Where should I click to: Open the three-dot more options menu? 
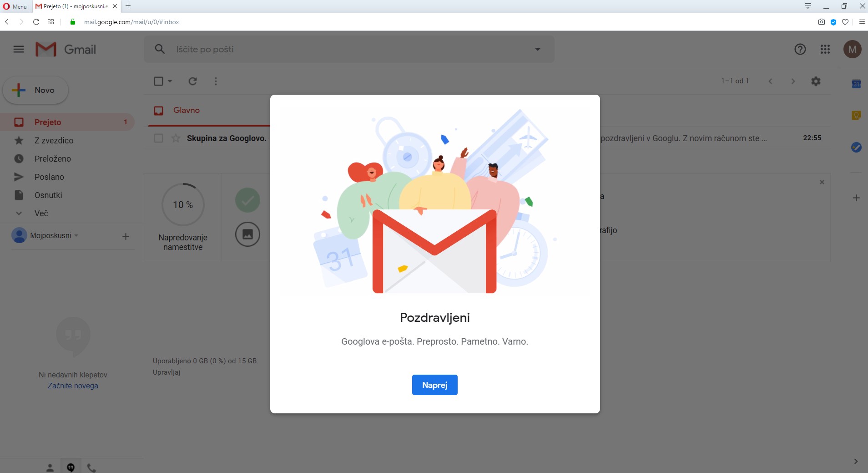(216, 81)
